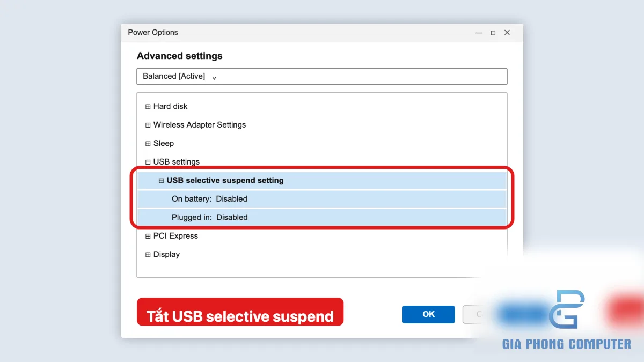644x362 pixels.
Task: Select the On battery: Disabled row
Action: tap(321, 199)
